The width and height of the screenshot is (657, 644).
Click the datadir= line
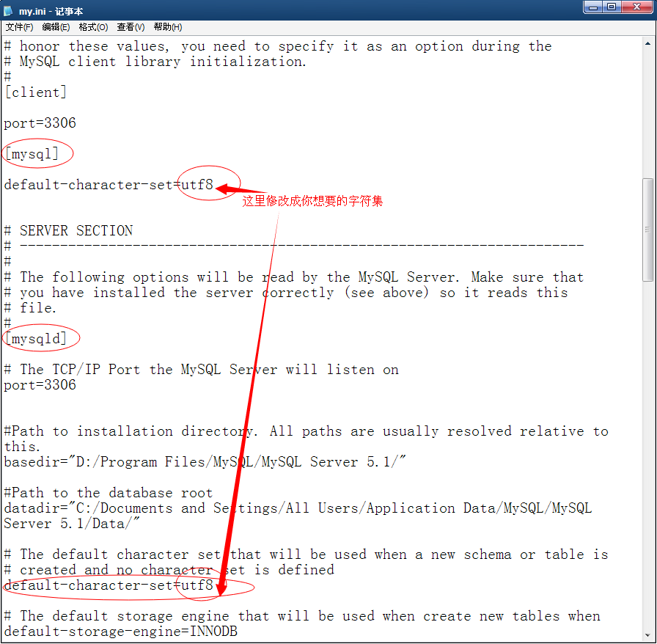[x=298, y=508]
